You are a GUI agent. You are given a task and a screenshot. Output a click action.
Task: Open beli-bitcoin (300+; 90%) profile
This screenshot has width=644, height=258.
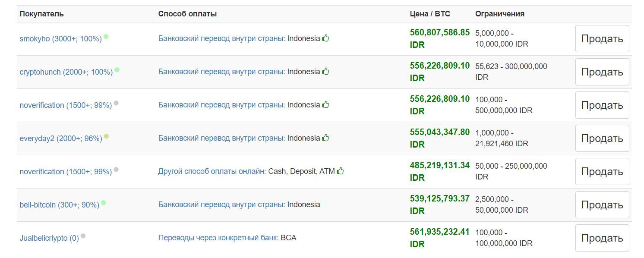(60, 205)
